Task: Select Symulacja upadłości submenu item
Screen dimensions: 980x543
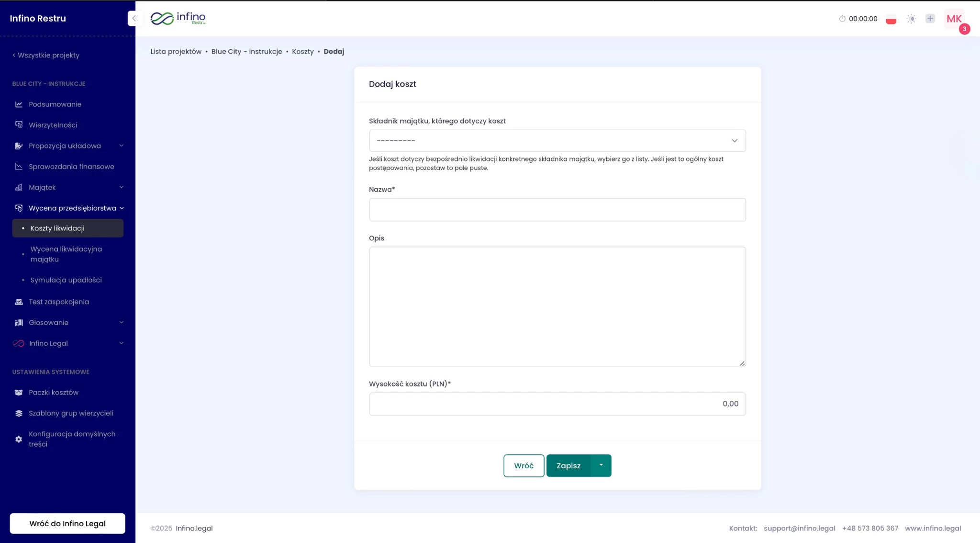Action: (x=66, y=280)
